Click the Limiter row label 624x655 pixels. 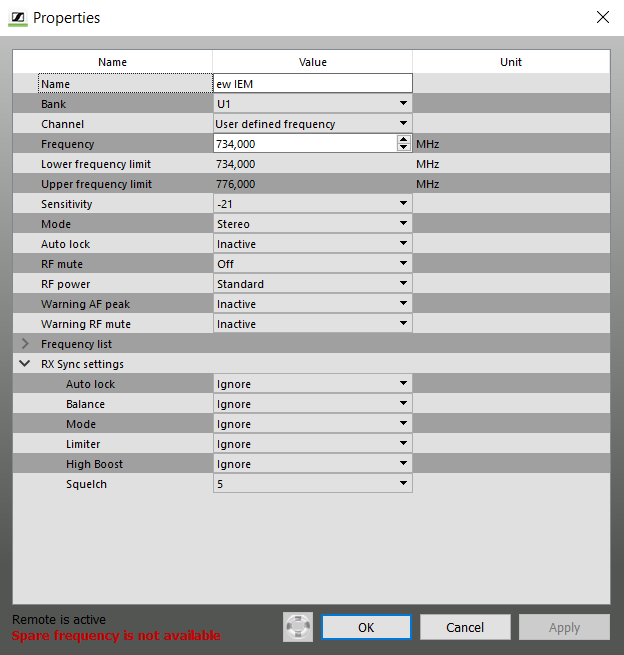(x=83, y=444)
